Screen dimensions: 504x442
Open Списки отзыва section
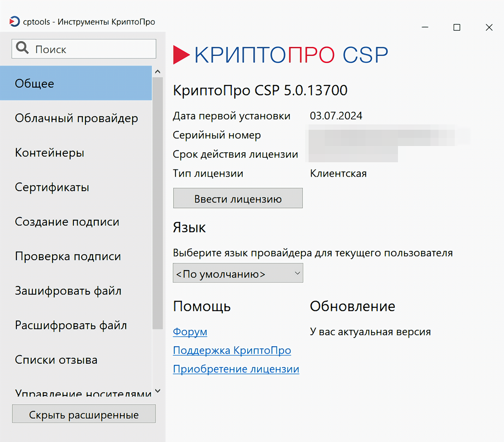[76, 360]
